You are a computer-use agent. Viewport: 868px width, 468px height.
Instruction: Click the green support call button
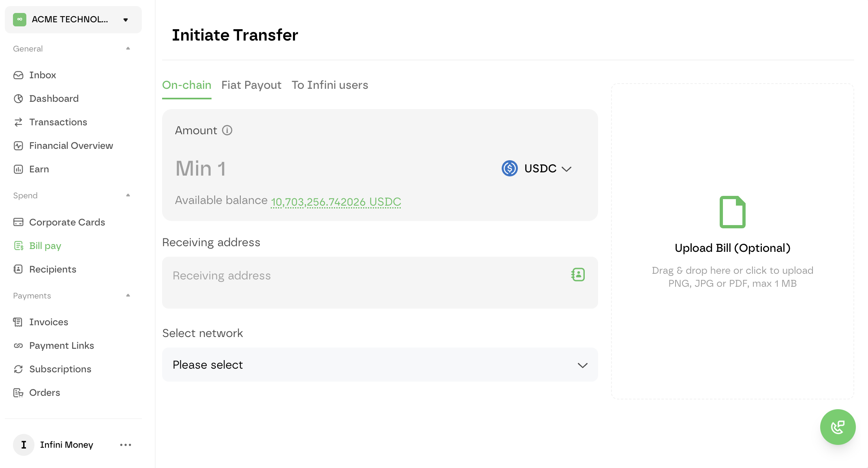click(x=838, y=427)
